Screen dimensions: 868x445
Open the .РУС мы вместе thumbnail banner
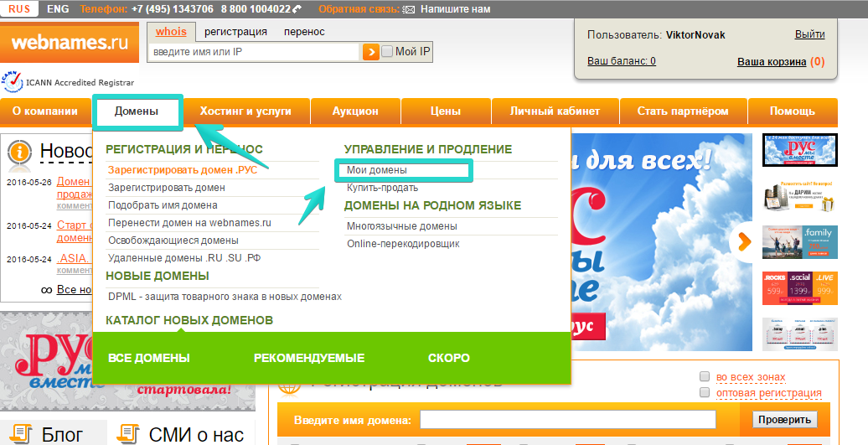click(x=800, y=150)
